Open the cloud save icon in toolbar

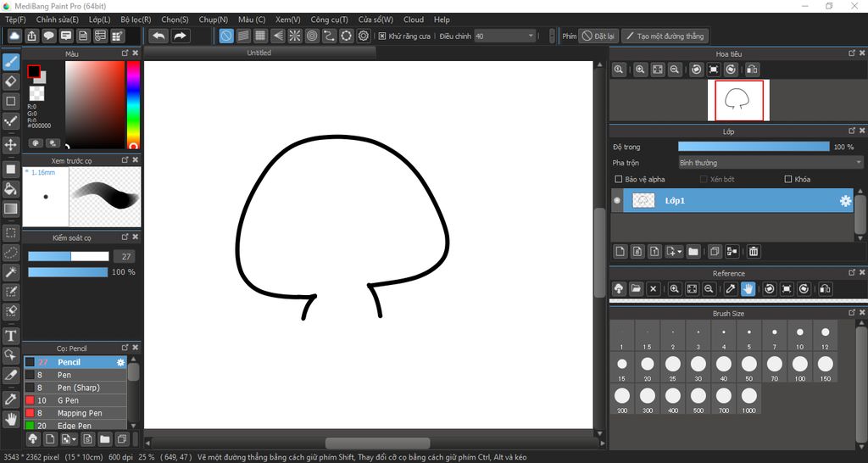click(14, 36)
